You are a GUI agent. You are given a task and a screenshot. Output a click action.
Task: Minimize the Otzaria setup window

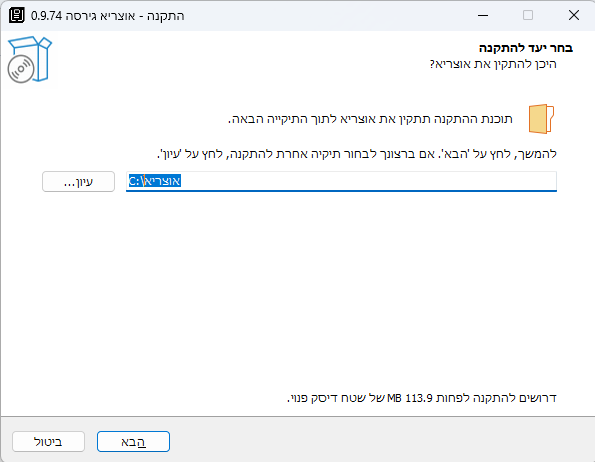[483, 16]
